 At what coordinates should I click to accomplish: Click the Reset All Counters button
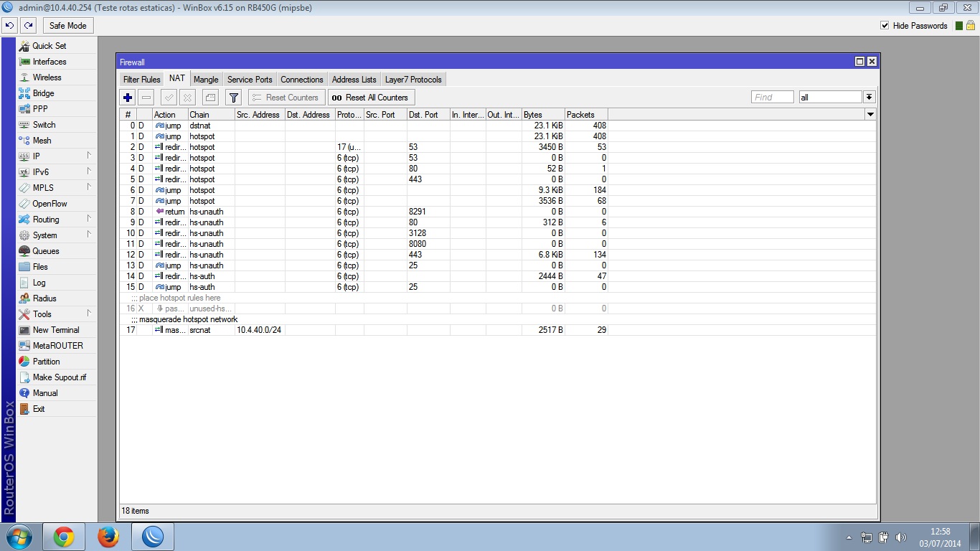coord(371,98)
